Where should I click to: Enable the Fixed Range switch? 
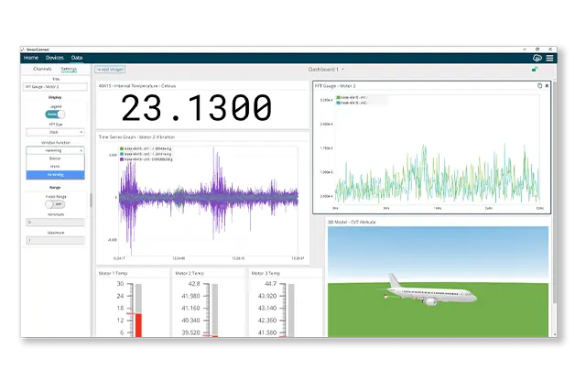click(x=55, y=204)
